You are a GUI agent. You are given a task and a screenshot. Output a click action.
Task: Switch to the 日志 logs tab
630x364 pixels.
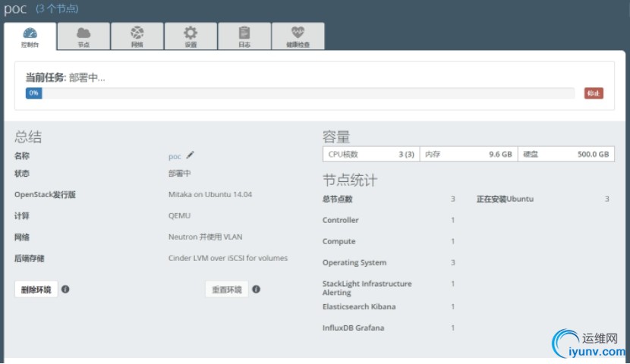tap(244, 36)
